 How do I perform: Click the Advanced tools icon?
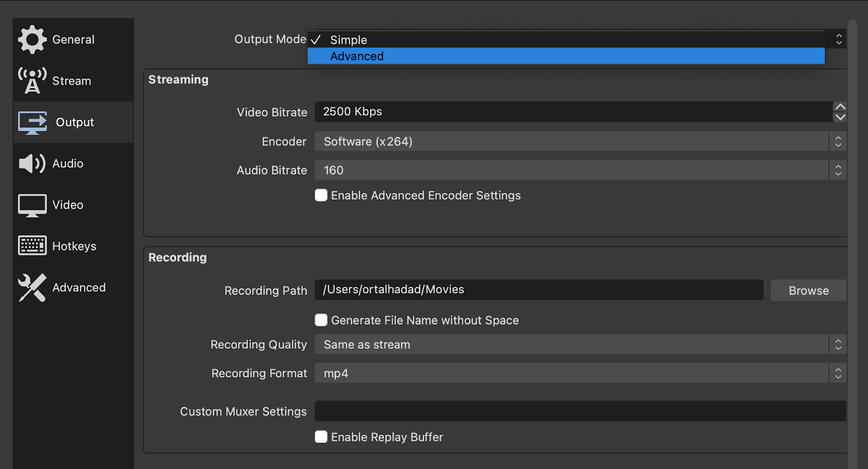click(33, 287)
